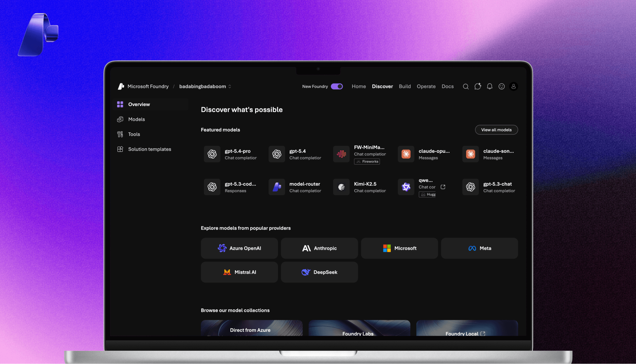Click the gpt-5.4-pro OpenAI icon
The width and height of the screenshot is (636, 364).
212,154
